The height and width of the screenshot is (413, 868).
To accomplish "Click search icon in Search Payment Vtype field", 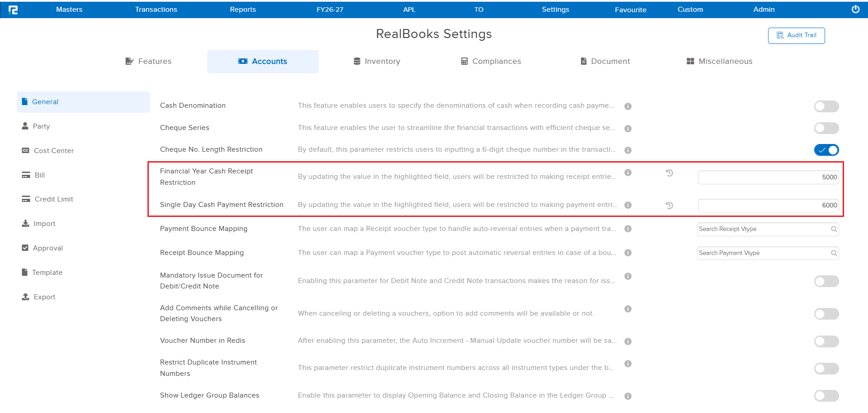I will coord(834,253).
